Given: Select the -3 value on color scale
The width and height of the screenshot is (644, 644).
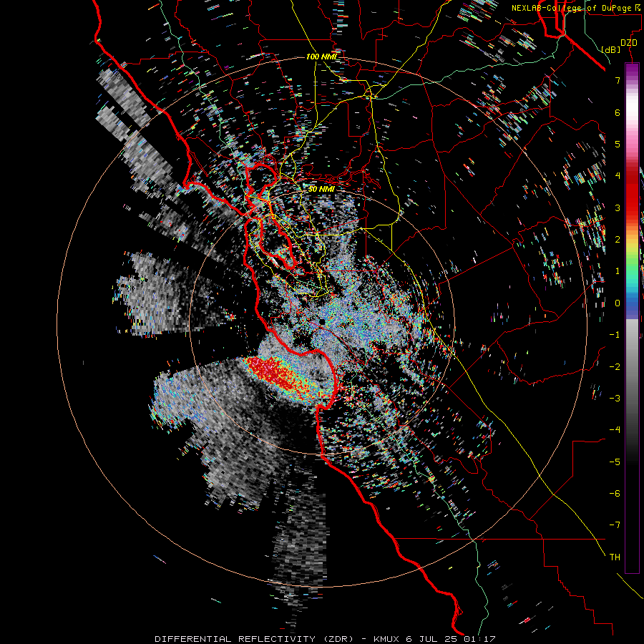Looking at the screenshot, I should pos(615,399).
